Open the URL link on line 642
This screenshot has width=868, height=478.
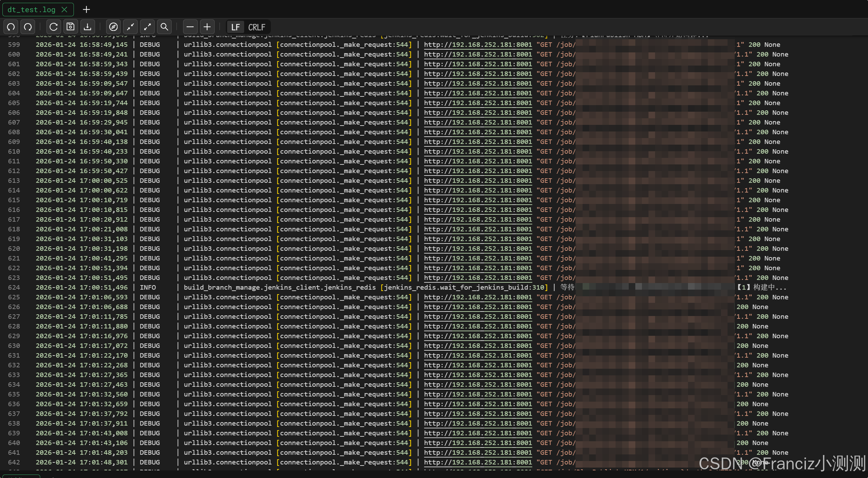(478, 462)
